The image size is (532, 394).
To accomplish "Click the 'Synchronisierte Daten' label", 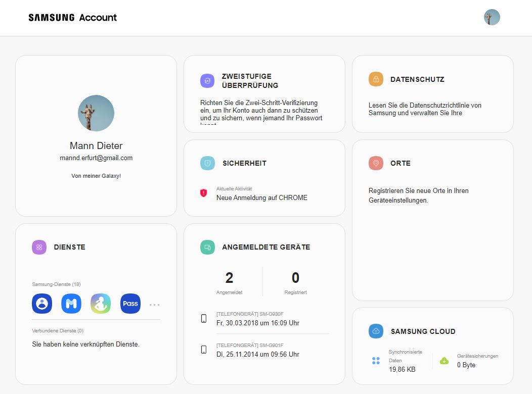I will point(406,356).
